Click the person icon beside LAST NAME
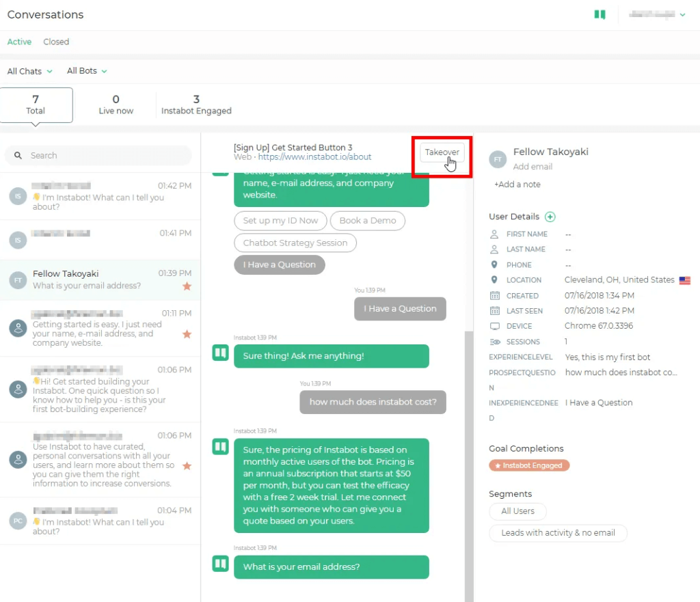Viewport: 700px width, 602px height. tap(494, 249)
